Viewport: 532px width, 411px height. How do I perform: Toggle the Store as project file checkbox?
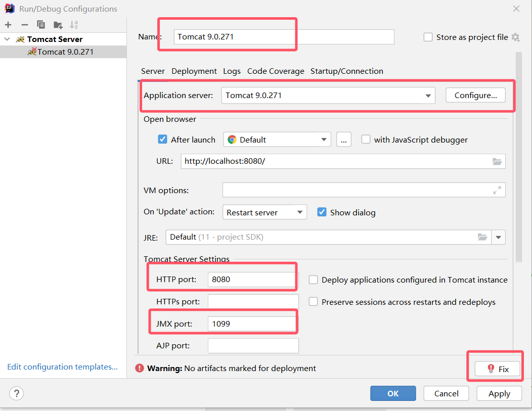coord(428,37)
